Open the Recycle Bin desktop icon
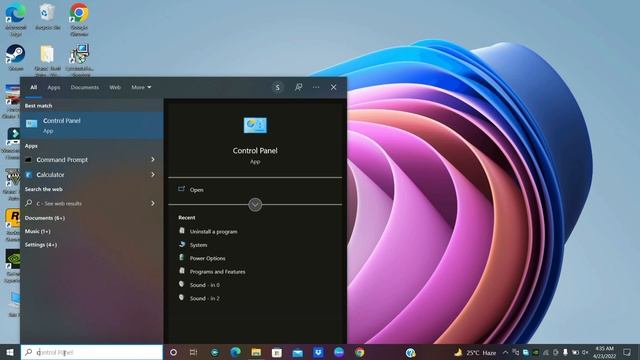 47,17
